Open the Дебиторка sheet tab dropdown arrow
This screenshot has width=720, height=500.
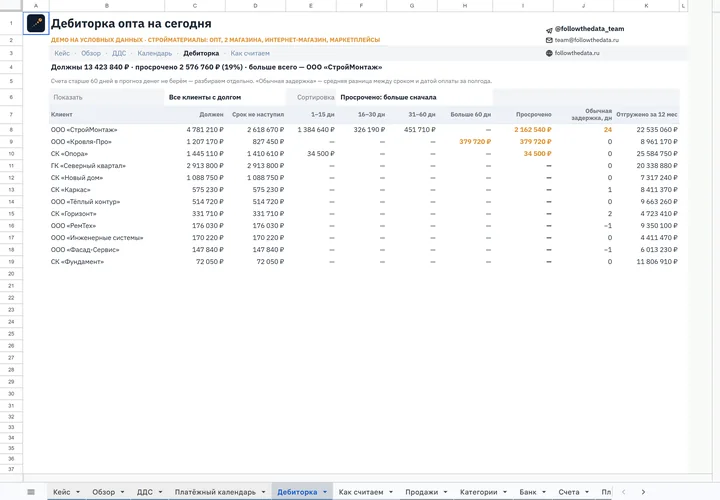pyautogui.click(x=325, y=492)
